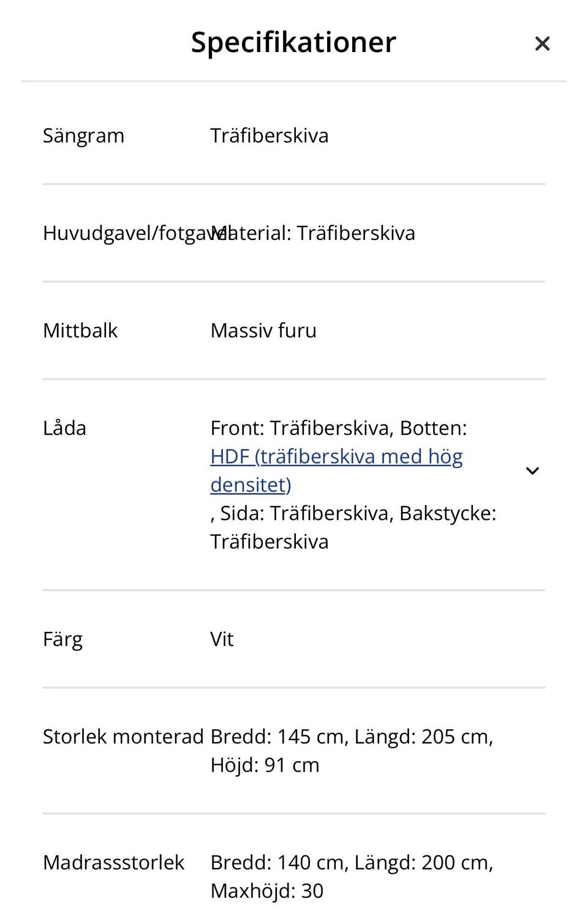Click 'Höjd: 91 cm' under Storlek monterad
The image size is (588, 921).
tap(265, 764)
